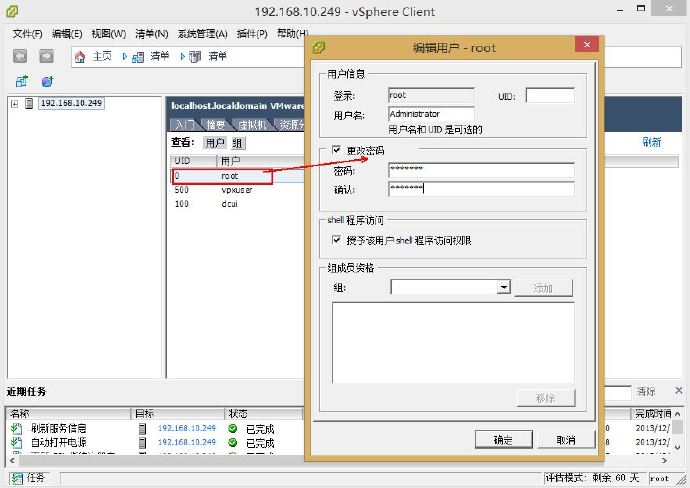
Task: Switch to the 摘要 tab
Action: click(217, 125)
